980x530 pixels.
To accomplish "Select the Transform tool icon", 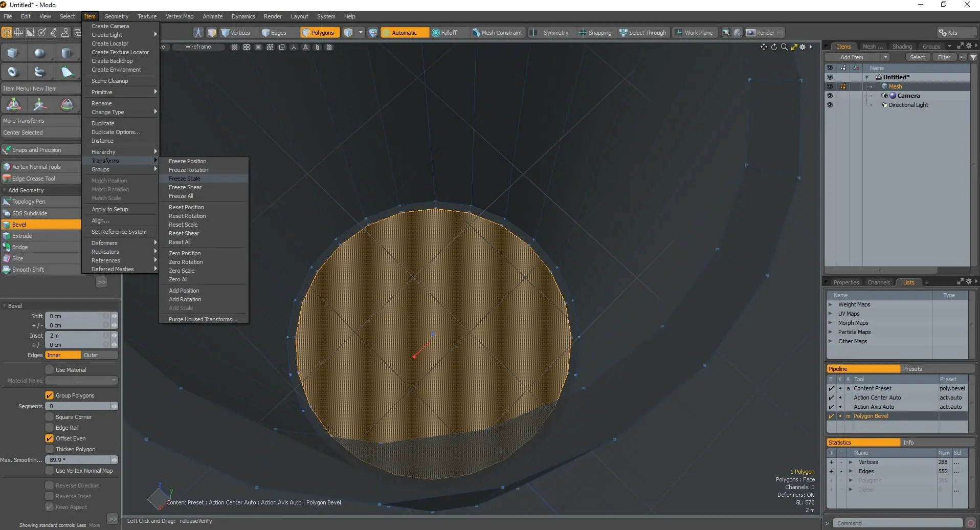I will click(13, 105).
